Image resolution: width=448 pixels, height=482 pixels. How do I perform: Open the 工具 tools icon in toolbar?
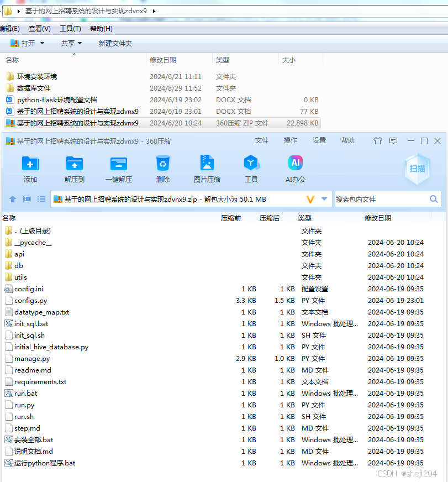pyautogui.click(x=251, y=163)
